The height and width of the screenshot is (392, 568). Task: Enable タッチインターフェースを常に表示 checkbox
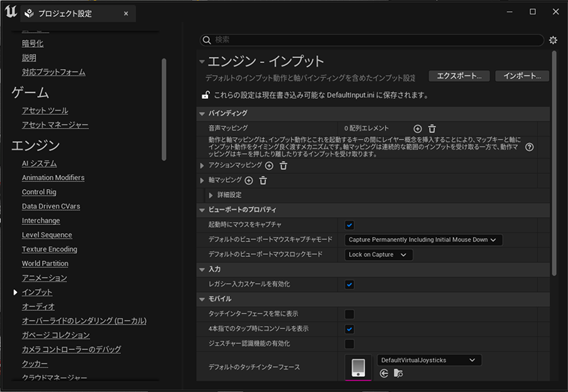coord(349,314)
